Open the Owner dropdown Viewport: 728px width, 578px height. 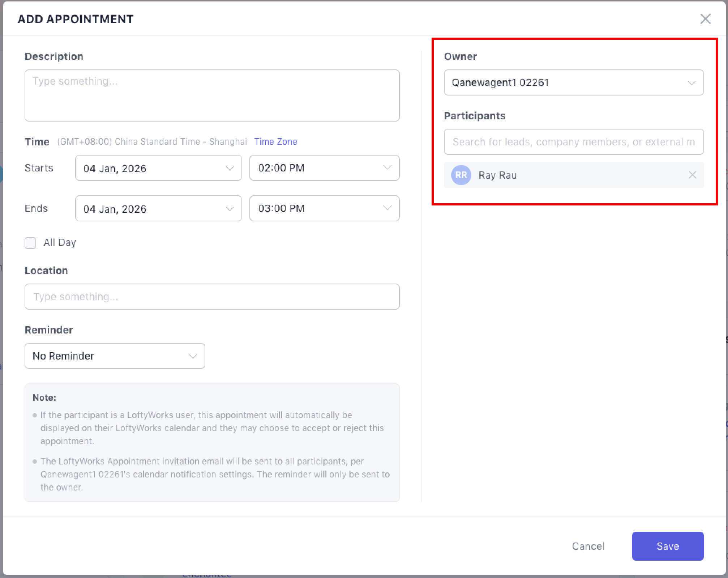click(573, 82)
